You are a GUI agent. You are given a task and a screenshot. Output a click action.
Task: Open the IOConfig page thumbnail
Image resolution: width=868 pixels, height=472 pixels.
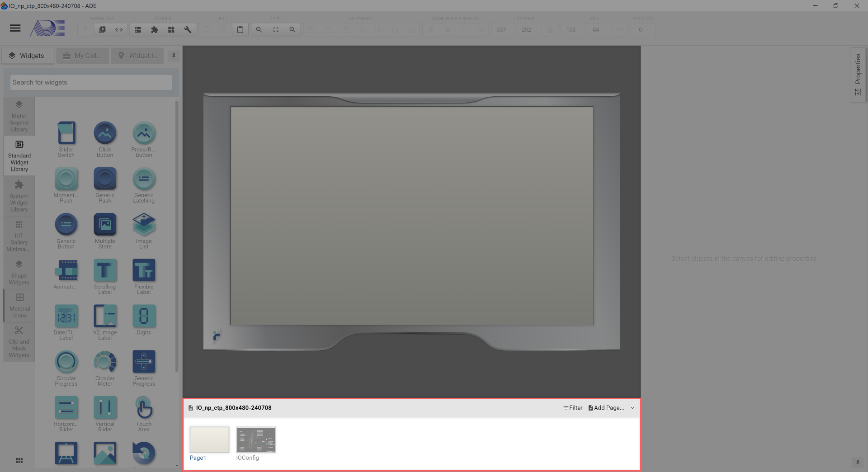tap(256, 440)
